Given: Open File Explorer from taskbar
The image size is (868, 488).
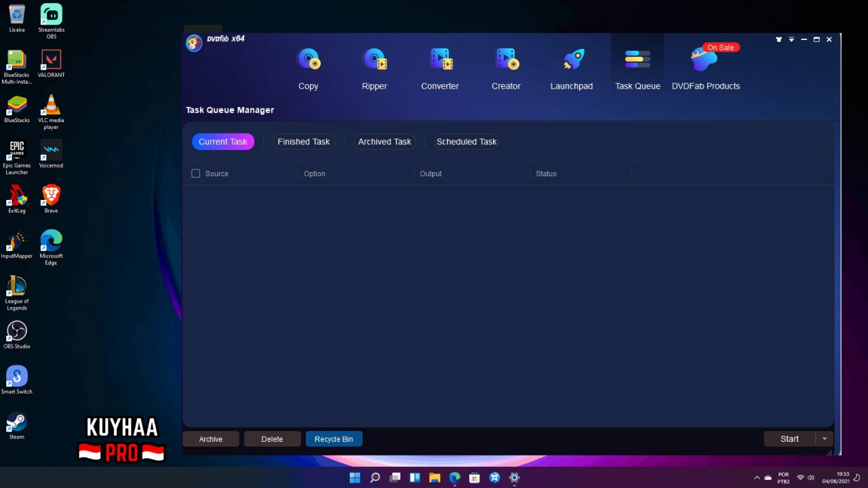Looking at the screenshot, I should click(x=435, y=478).
